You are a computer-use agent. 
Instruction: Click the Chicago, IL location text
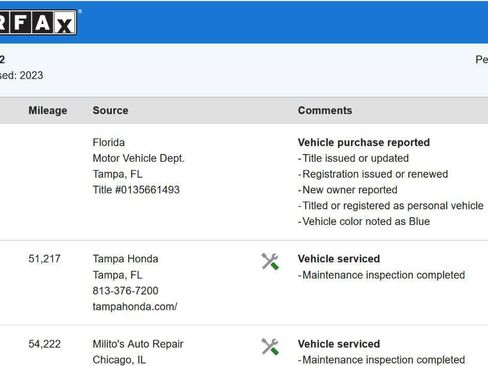[119, 360]
